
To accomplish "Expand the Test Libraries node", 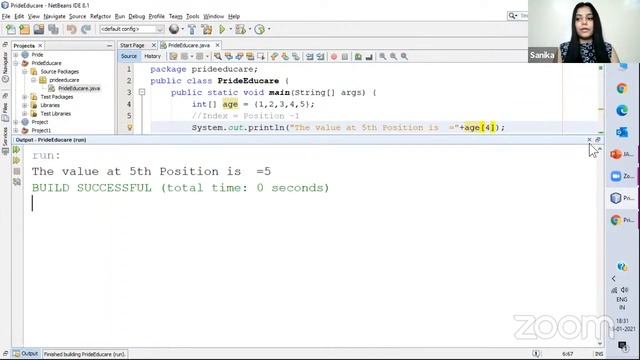I will pyautogui.click(x=25, y=113).
